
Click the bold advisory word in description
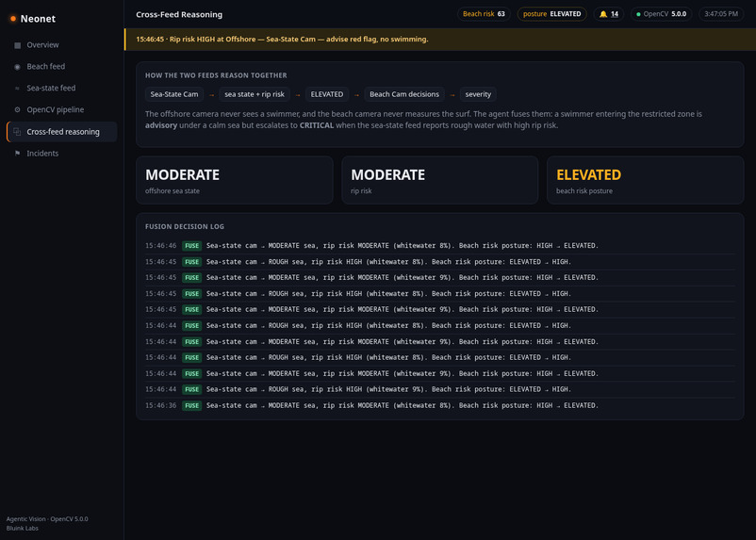tap(161, 125)
